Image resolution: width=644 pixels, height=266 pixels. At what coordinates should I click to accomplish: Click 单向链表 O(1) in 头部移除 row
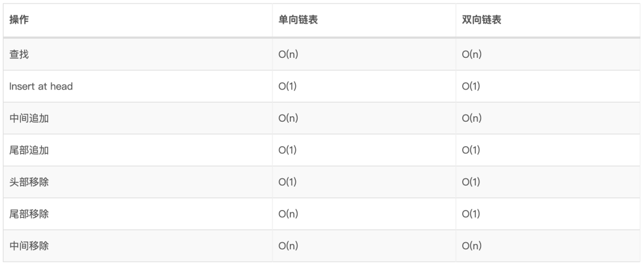(287, 182)
